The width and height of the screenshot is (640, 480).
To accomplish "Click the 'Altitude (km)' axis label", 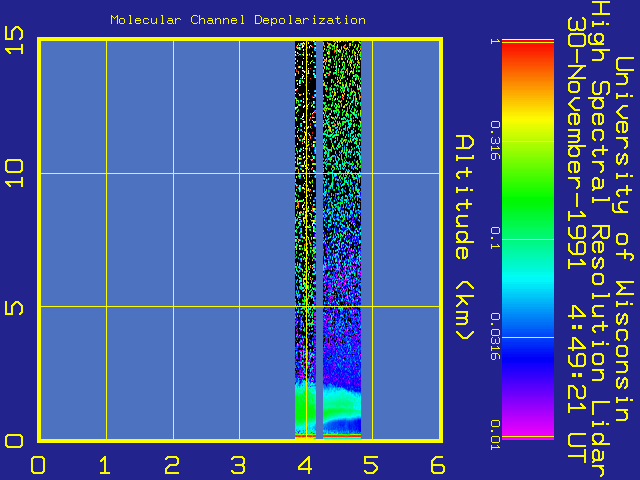I will 464,237.
